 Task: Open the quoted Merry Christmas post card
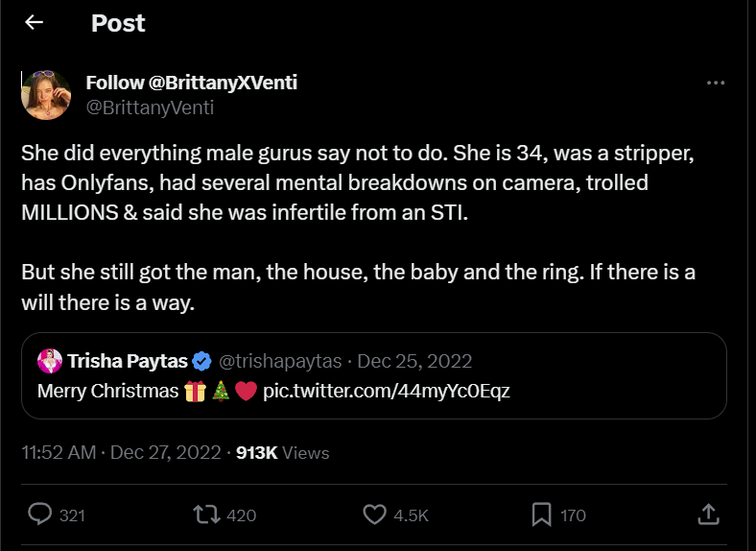[373, 376]
